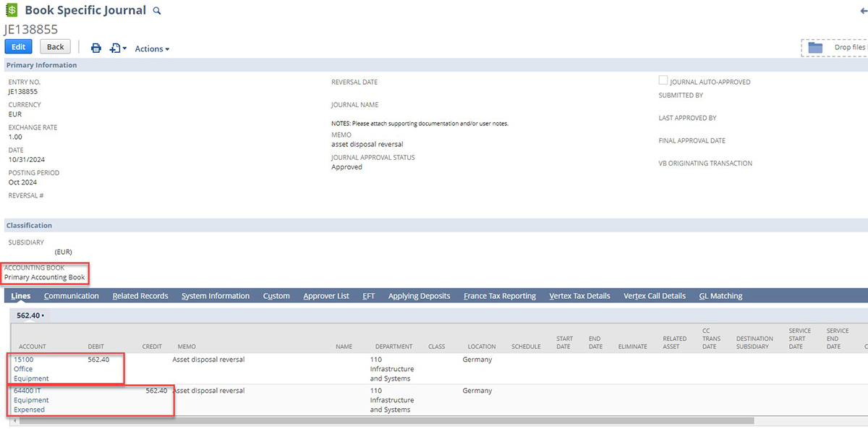Click the Drop files folder icon
This screenshot has height=432, width=868.
pyautogui.click(x=815, y=48)
